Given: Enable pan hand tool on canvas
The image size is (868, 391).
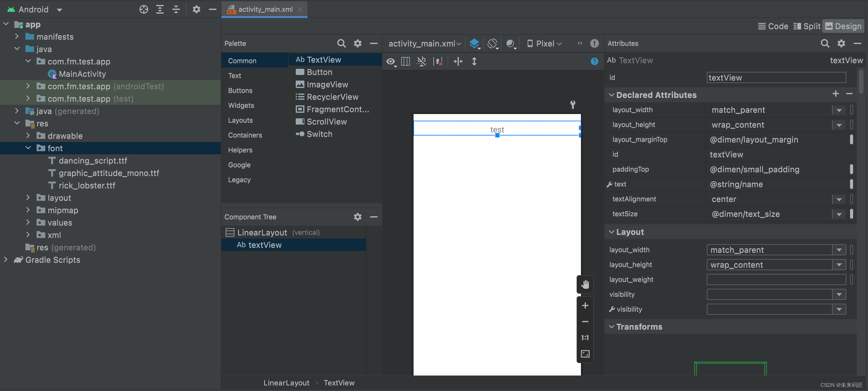Looking at the screenshot, I should (585, 284).
